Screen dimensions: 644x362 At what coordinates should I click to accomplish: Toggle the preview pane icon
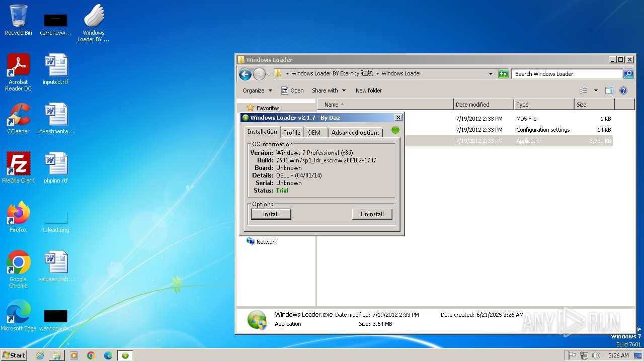(x=609, y=90)
